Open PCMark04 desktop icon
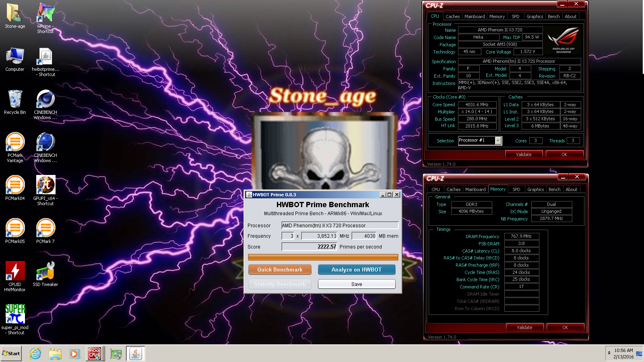Screen dimensions: 644x362 click(15, 188)
